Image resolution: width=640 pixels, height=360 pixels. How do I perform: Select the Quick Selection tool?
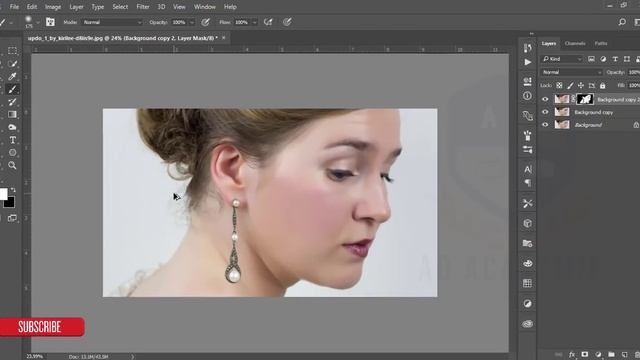(12, 64)
